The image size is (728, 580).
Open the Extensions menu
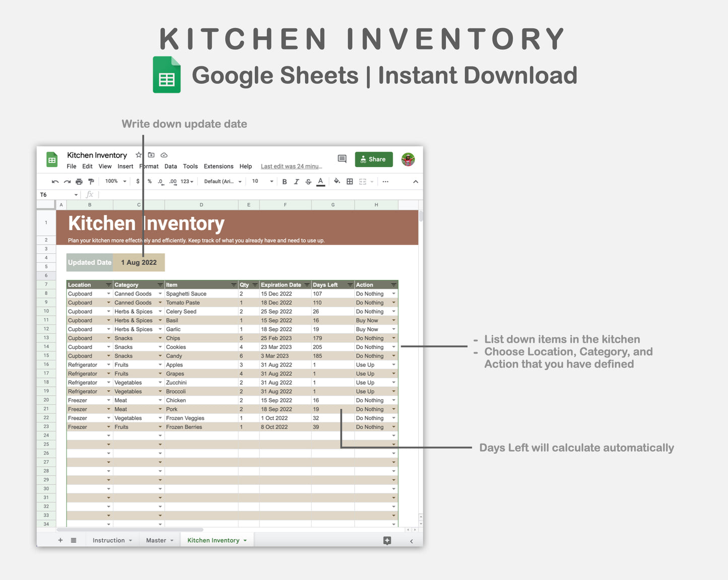[218, 166]
